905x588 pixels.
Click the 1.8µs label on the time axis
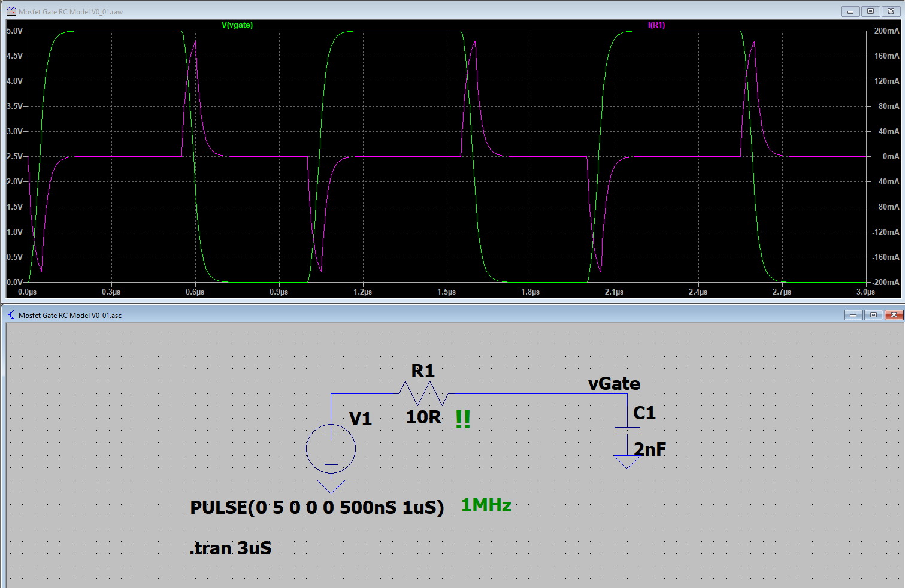(x=531, y=292)
